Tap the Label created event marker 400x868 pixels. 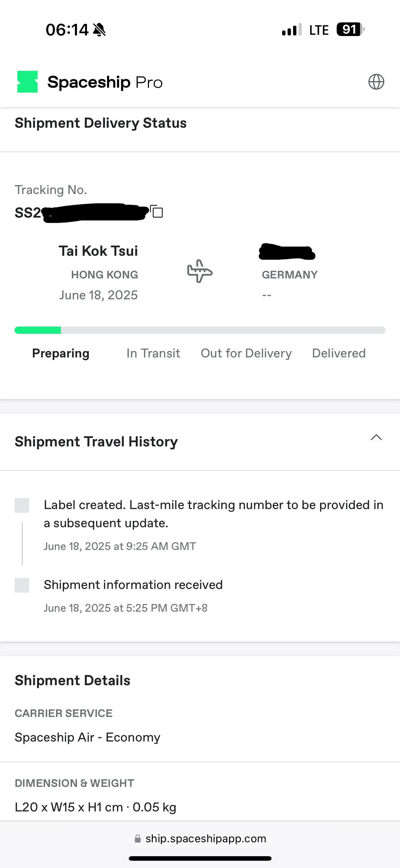pyautogui.click(x=22, y=505)
